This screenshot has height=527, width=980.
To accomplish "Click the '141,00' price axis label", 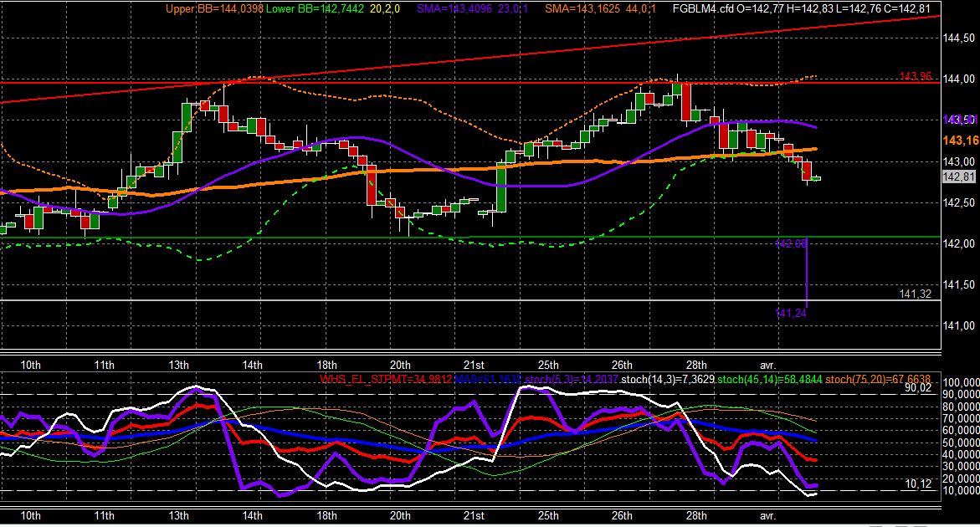I will coord(959,325).
